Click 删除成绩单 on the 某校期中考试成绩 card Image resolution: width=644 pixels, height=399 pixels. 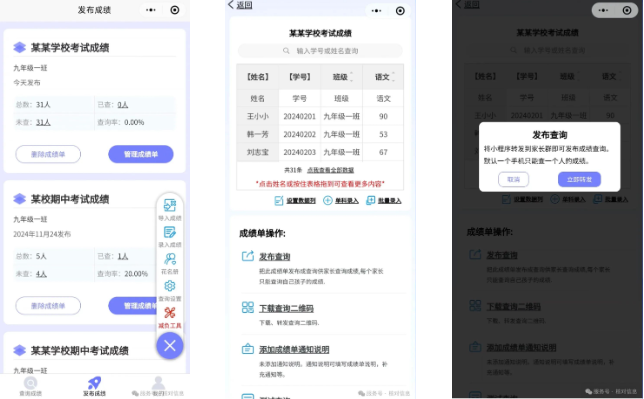click(48, 306)
